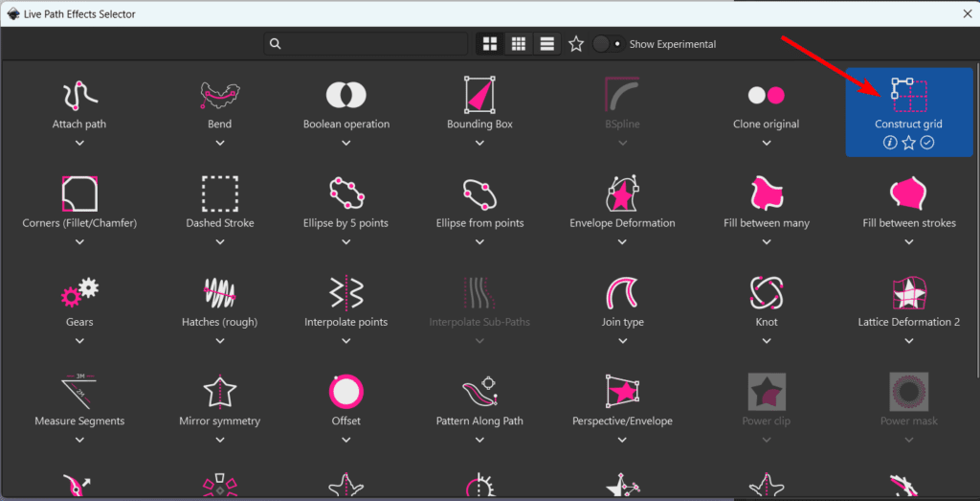Expand the chevron under Join type
This screenshot has height=501, width=980.
pyautogui.click(x=622, y=341)
